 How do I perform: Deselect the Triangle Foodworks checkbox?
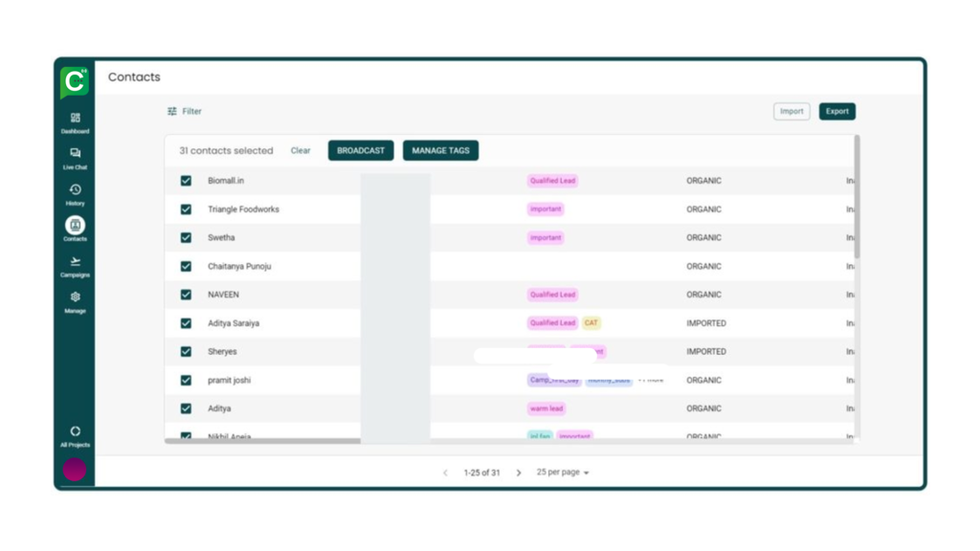186,209
